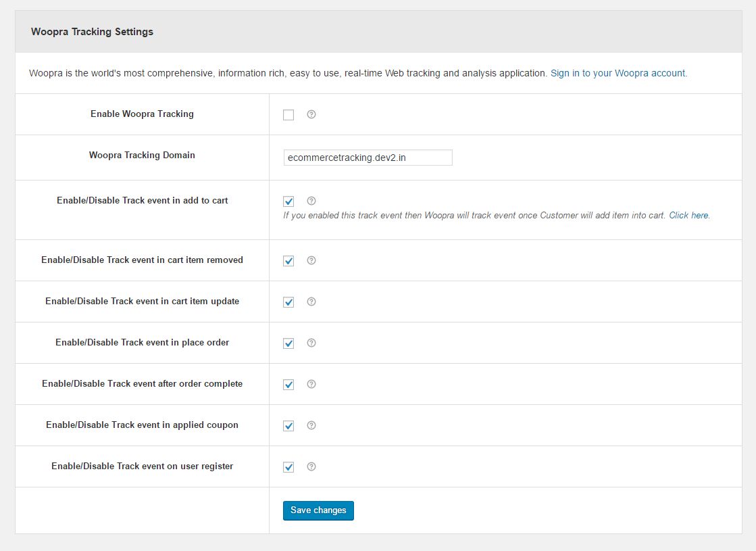Click help icon for add to cart event
Screen dimensions: 756x551
pyautogui.click(x=311, y=201)
